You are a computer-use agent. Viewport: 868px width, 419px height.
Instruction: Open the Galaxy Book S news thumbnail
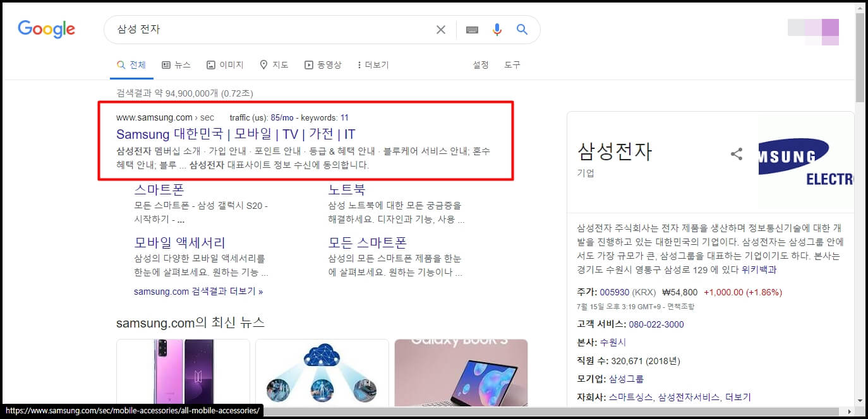(461, 374)
